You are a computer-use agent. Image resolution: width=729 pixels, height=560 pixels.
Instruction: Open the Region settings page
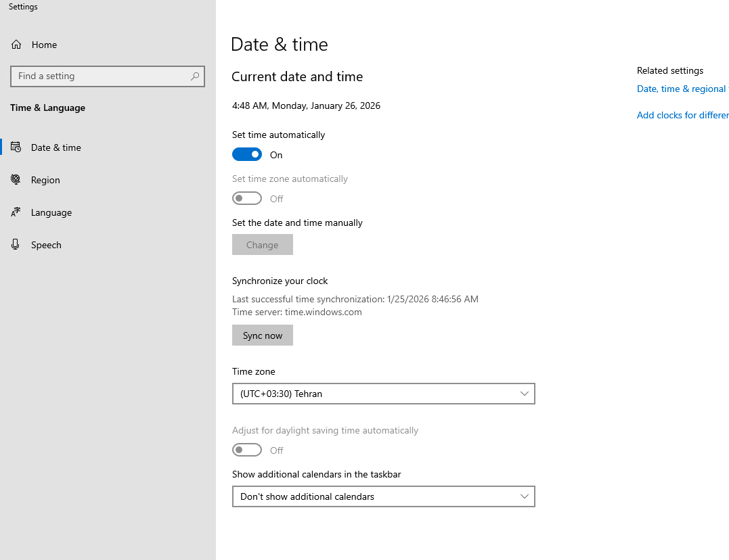[45, 180]
